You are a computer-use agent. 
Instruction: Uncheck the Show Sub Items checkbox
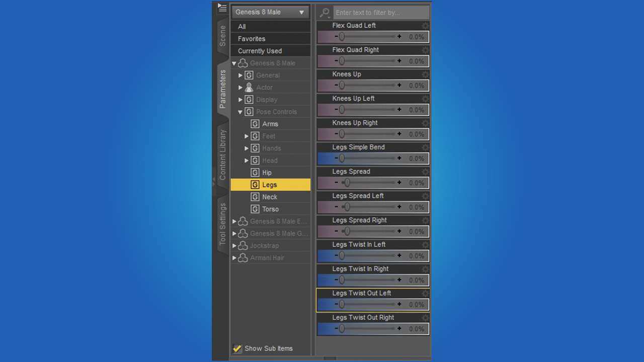click(x=237, y=348)
